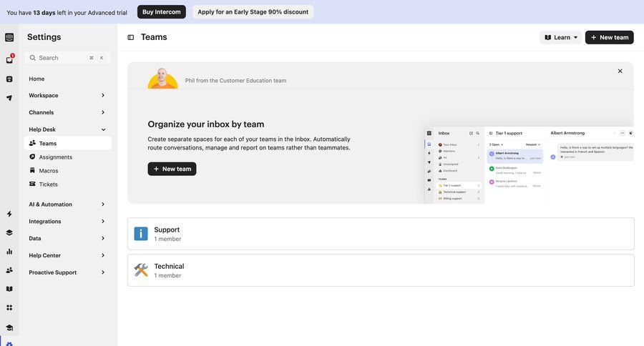Screen dimensions: 644x346
Task: Click New team button in header
Action: click(609, 37)
